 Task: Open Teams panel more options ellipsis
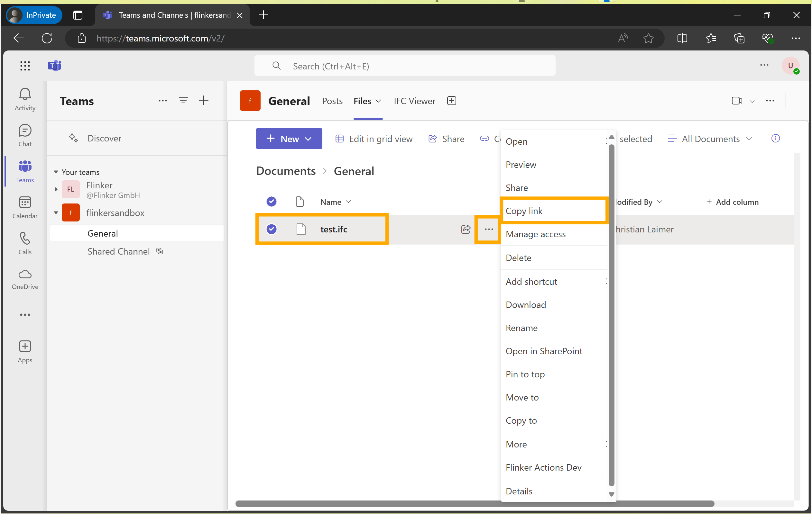click(x=162, y=101)
